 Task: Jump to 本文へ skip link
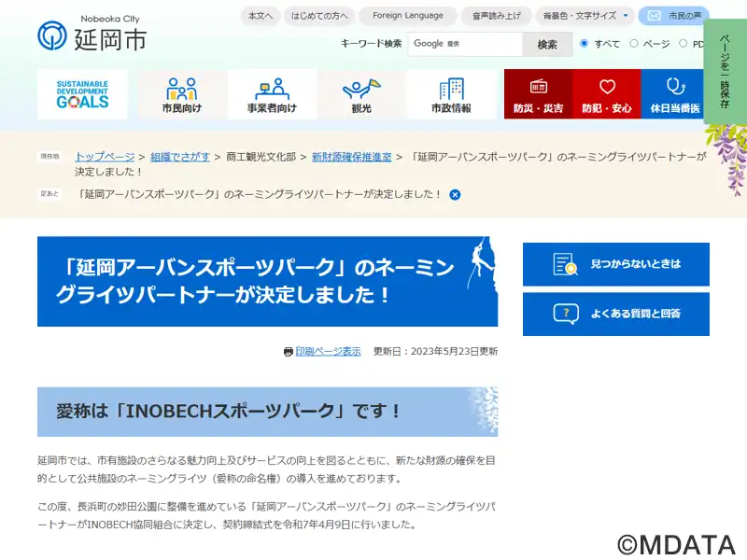(261, 16)
